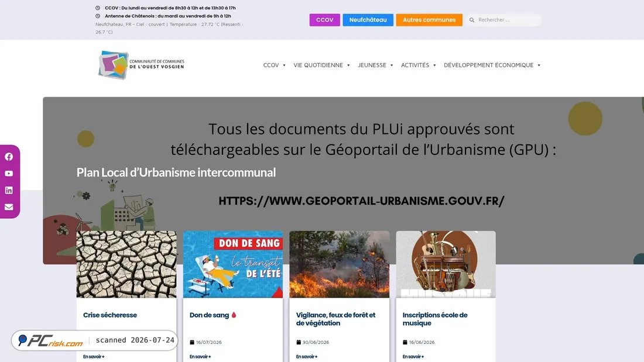Click the clock icon beside CCOV hours

click(x=98, y=8)
